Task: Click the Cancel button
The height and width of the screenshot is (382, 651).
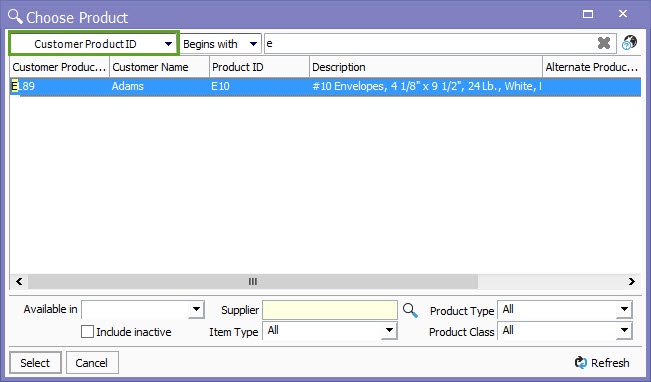Action: coord(92,362)
